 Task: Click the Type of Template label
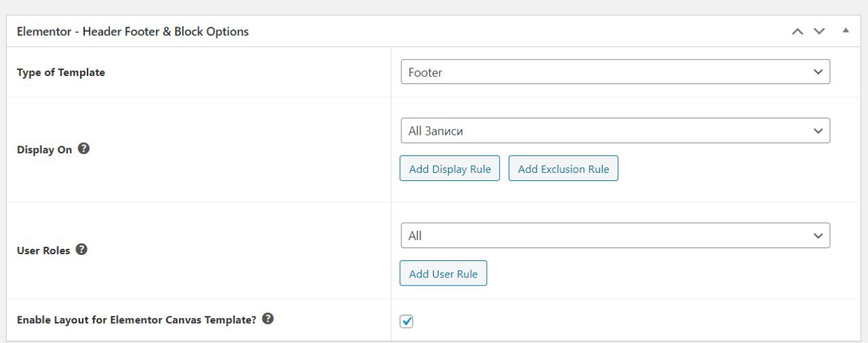(61, 72)
